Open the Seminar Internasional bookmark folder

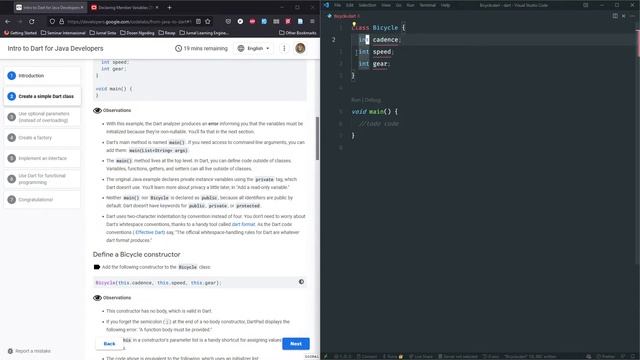tap(63, 33)
